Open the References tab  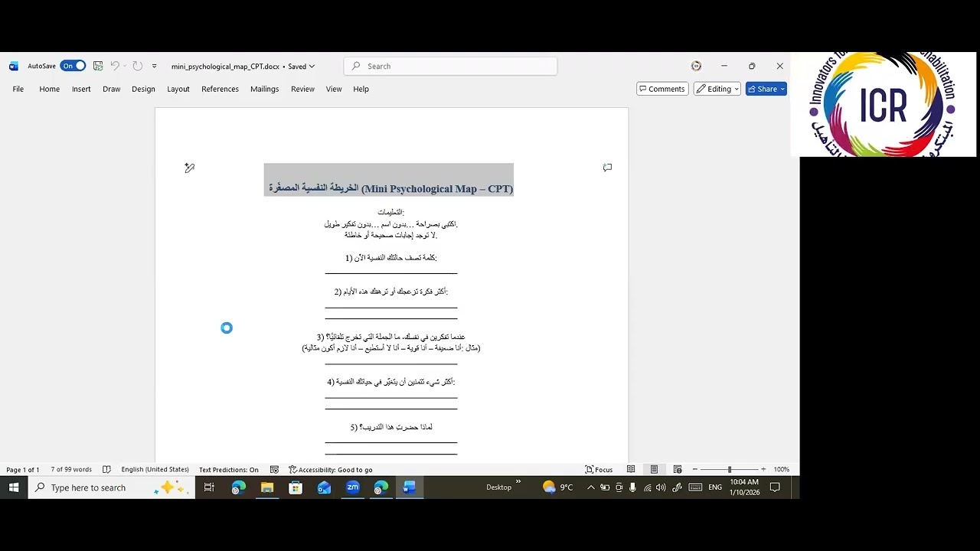point(220,89)
